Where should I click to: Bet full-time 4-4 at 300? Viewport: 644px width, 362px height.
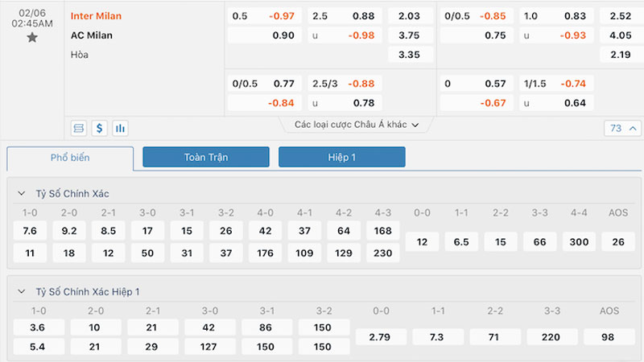click(579, 242)
